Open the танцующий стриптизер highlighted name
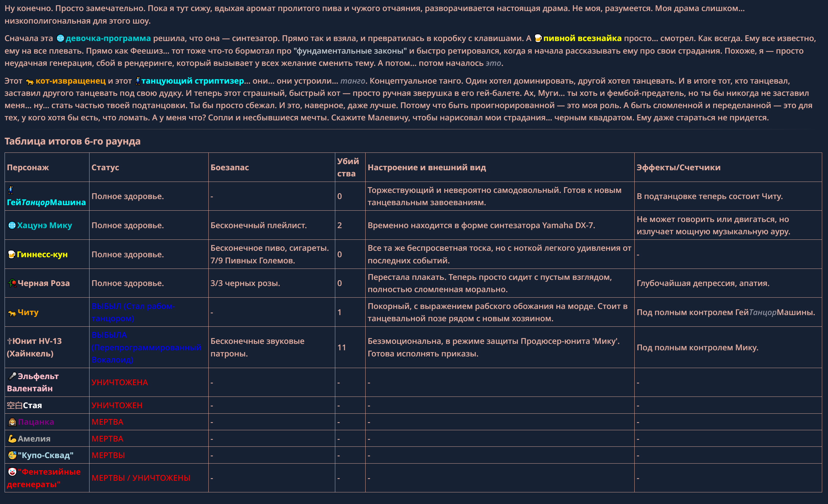828x504 pixels. coord(192,81)
